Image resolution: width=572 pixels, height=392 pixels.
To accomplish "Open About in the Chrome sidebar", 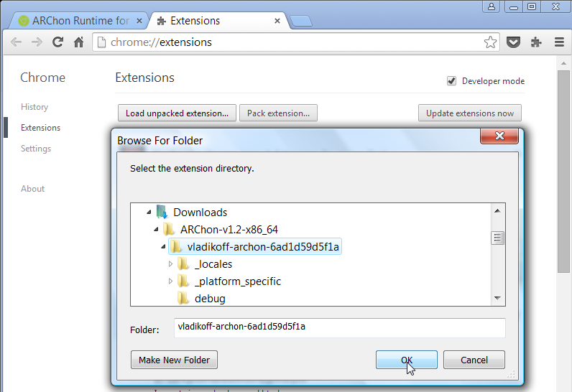I will [33, 189].
